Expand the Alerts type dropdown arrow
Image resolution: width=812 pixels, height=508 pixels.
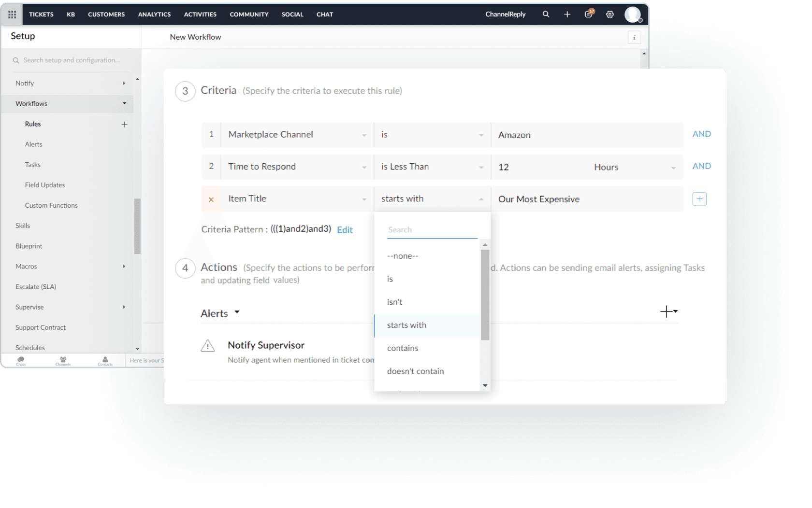tap(237, 312)
